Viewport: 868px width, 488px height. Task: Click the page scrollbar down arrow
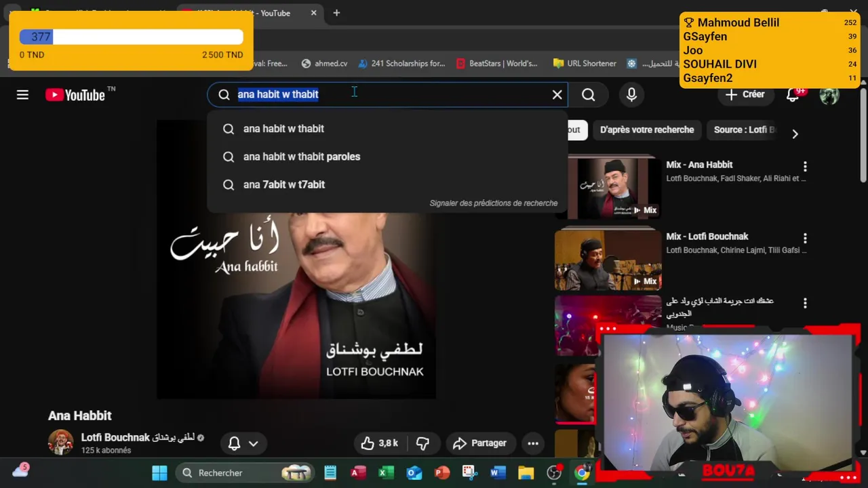coord(863,452)
